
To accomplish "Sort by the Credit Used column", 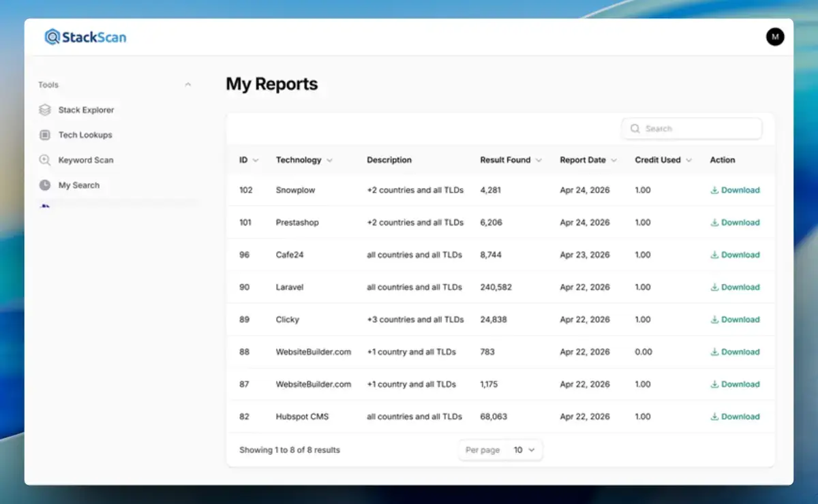I will [663, 160].
